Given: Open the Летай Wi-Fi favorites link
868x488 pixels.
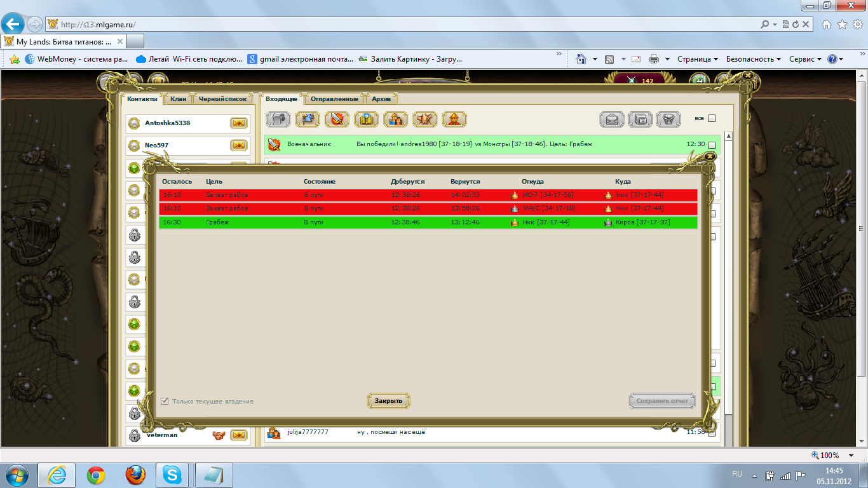Looking at the screenshot, I should (x=189, y=59).
